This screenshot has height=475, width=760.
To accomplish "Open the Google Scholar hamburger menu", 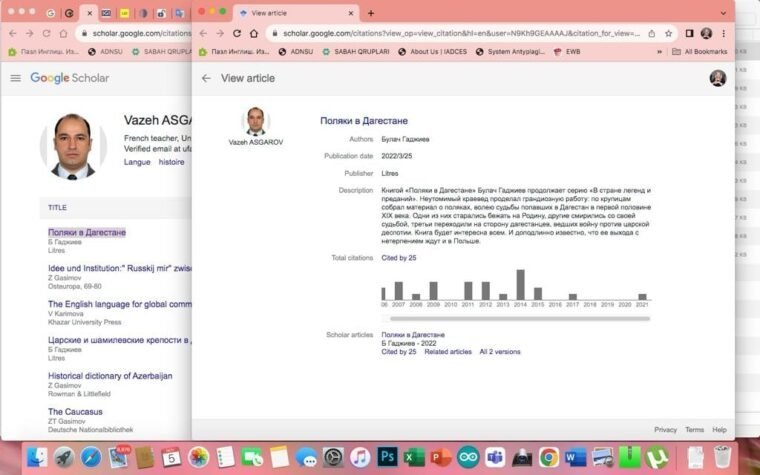I will [15, 78].
